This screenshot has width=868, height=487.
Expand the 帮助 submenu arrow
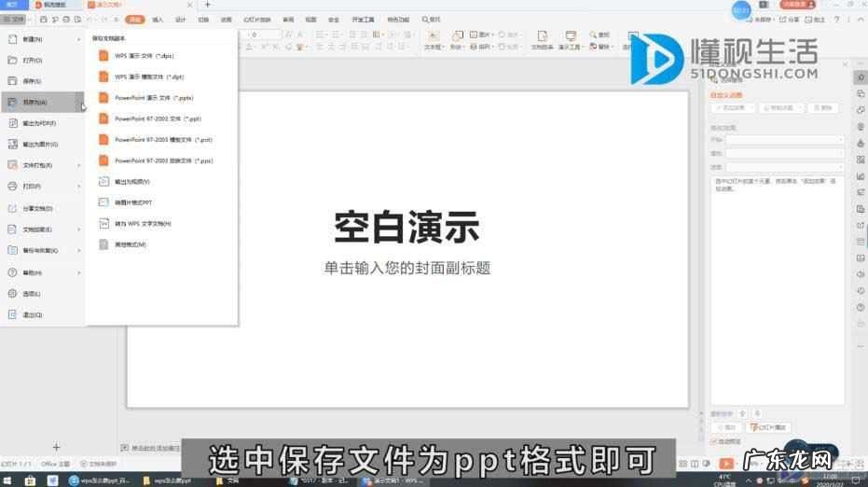click(78, 272)
